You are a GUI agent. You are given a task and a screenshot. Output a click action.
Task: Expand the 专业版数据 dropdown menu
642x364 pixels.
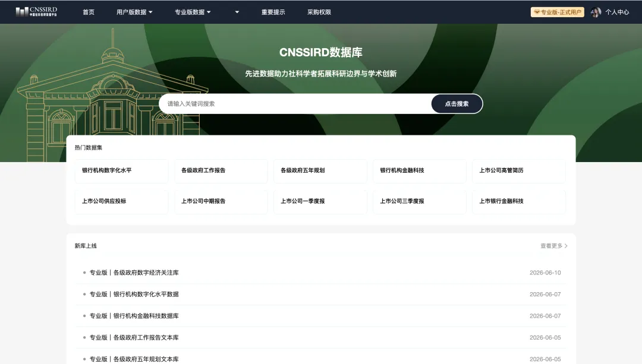pos(193,12)
